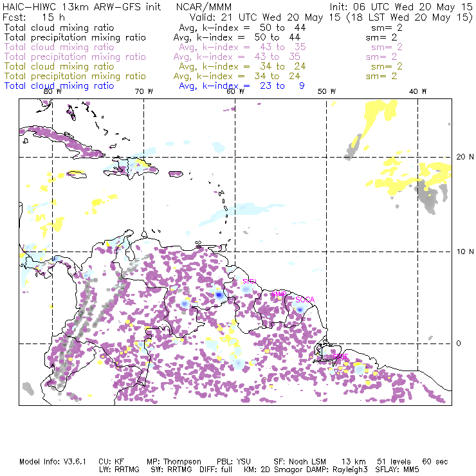Click the "(18 LST Wed 20 May 15)" local time text
Screen dimensions: 476x476
pos(410,17)
